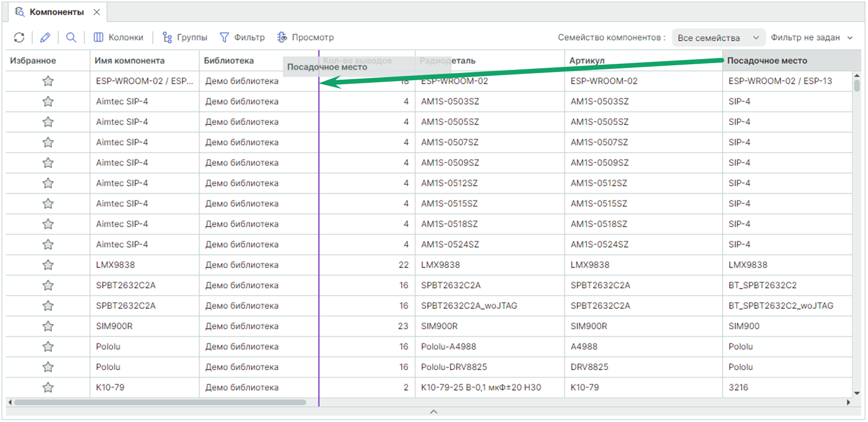The height and width of the screenshot is (422, 868).
Task: Select the K10-79 component row
Action: point(110,388)
